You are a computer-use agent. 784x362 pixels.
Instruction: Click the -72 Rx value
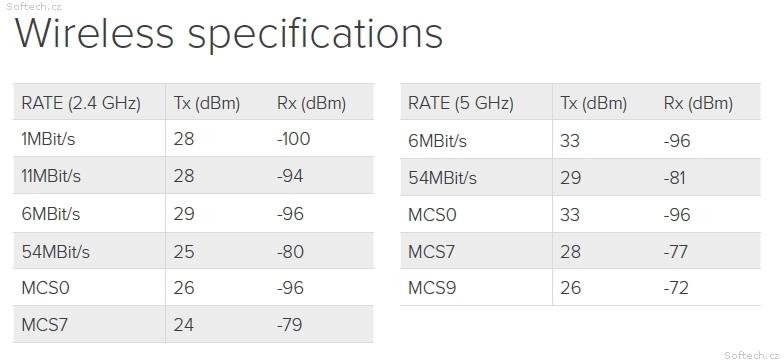click(x=676, y=288)
